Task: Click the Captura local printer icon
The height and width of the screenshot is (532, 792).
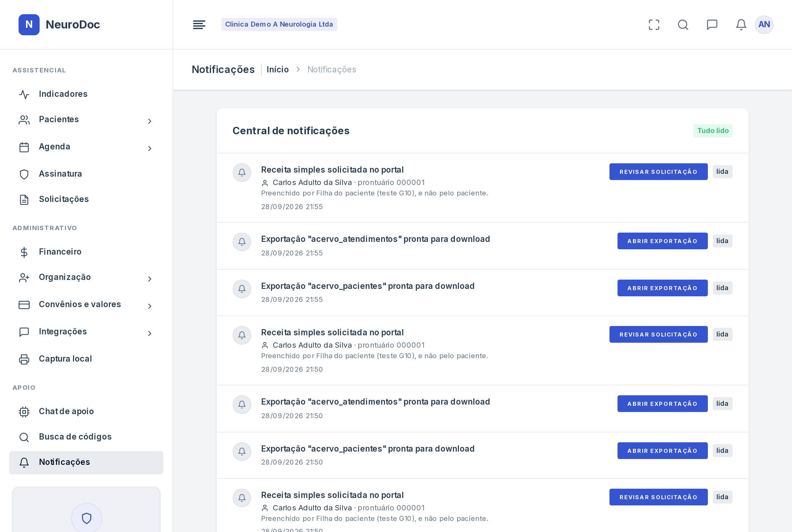Action: coord(24,359)
